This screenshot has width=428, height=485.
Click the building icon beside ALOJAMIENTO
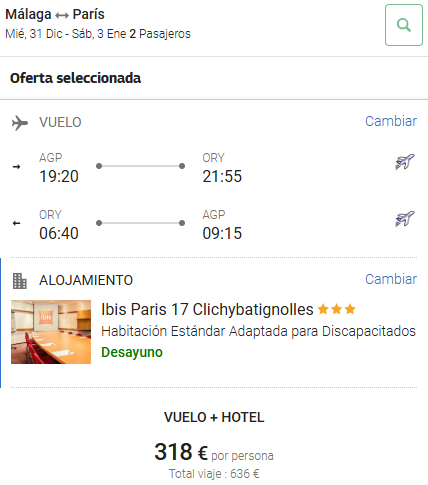[x=20, y=281]
